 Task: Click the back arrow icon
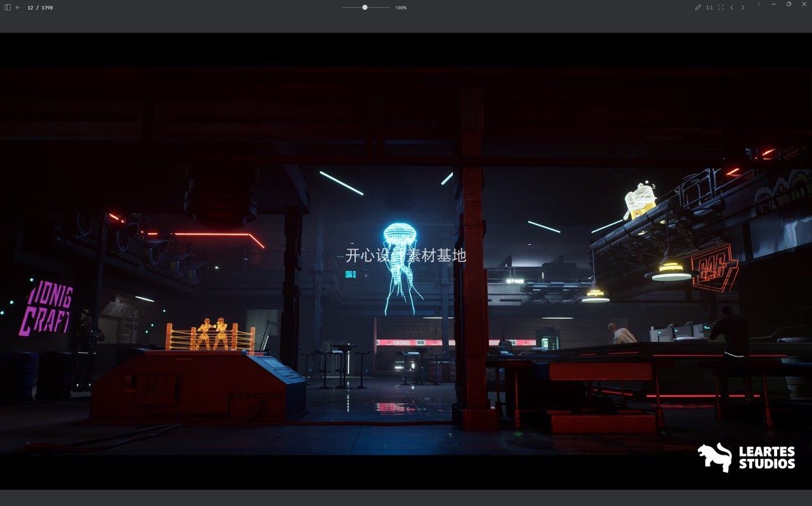(18, 8)
